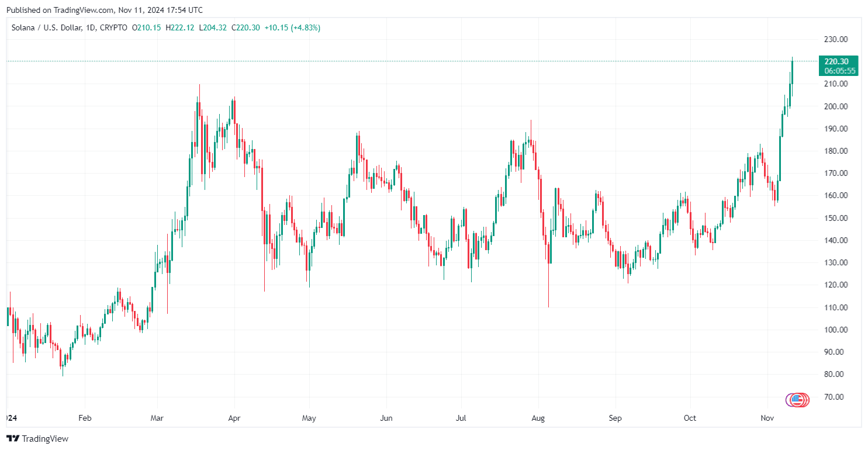This screenshot has height=450, width=868.
Task: Click the Nov label on time axis
Action: [x=767, y=418]
